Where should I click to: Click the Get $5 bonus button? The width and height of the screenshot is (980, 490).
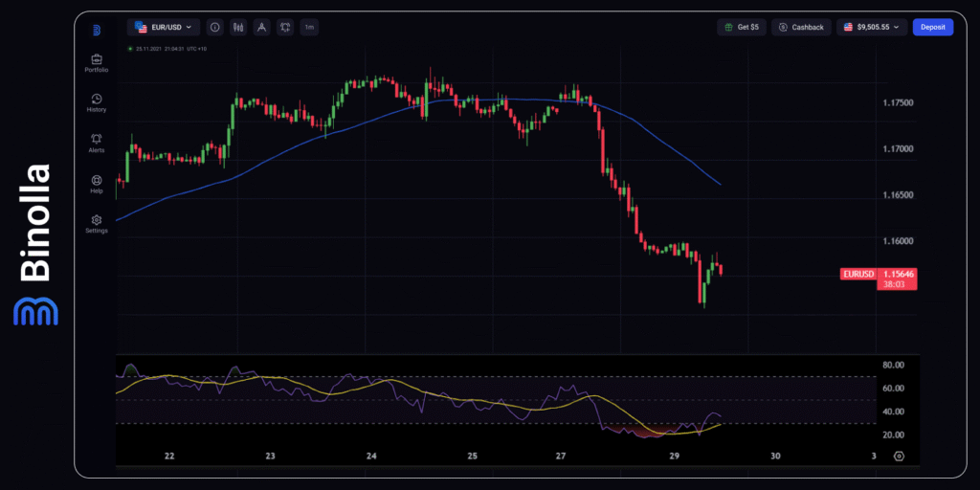742,28
